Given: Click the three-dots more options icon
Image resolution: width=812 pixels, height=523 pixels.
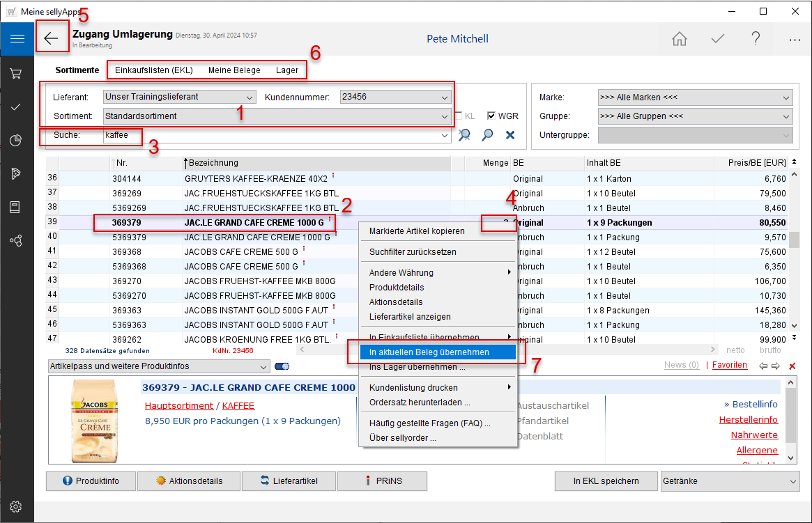Looking at the screenshot, I should (795, 40).
